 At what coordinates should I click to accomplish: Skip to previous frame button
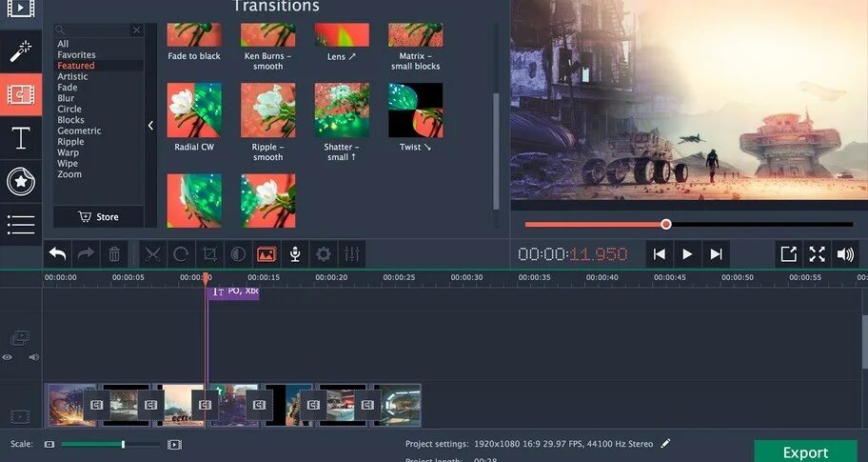pyautogui.click(x=659, y=254)
